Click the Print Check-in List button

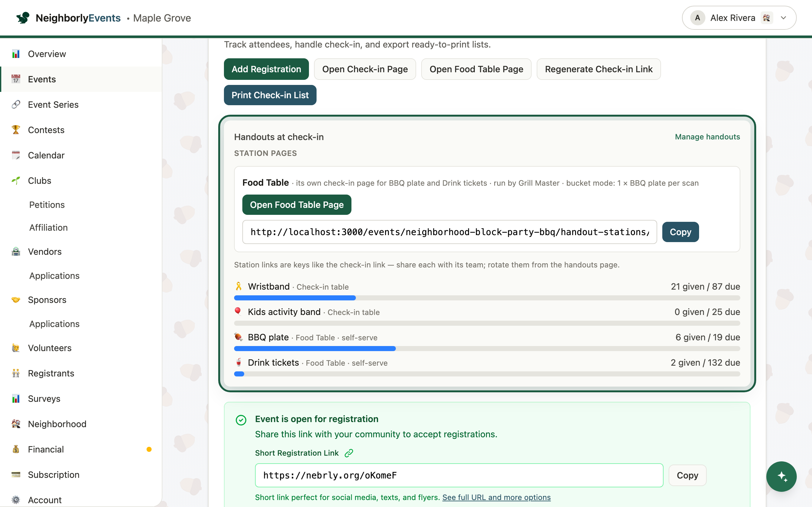[x=270, y=95]
